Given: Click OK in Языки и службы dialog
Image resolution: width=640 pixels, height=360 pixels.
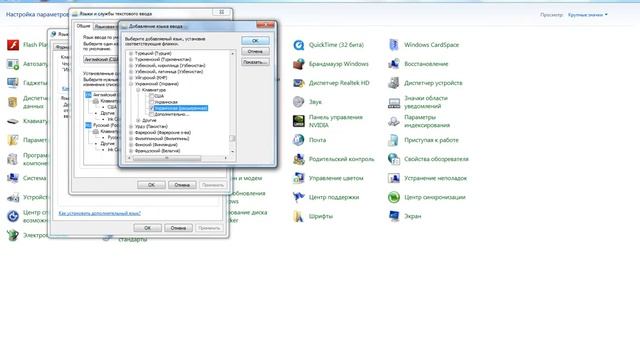Looking at the screenshot, I should click(151, 185).
